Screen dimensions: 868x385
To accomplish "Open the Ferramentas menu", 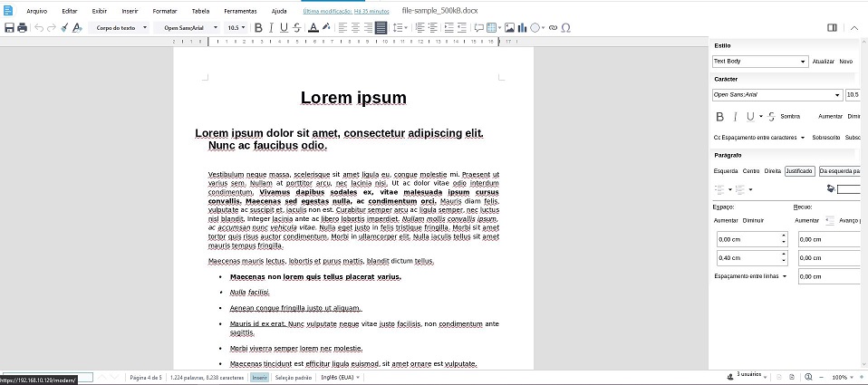I will (240, 11).
